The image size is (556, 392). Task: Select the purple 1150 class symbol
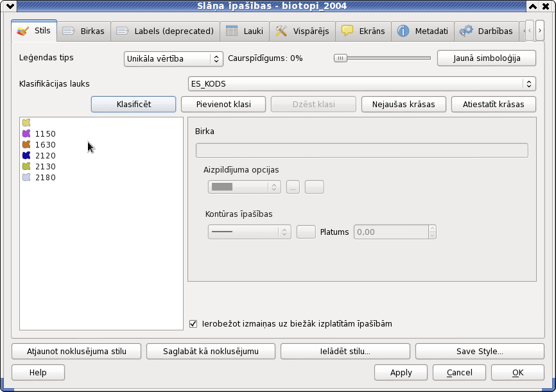(26, 133)
